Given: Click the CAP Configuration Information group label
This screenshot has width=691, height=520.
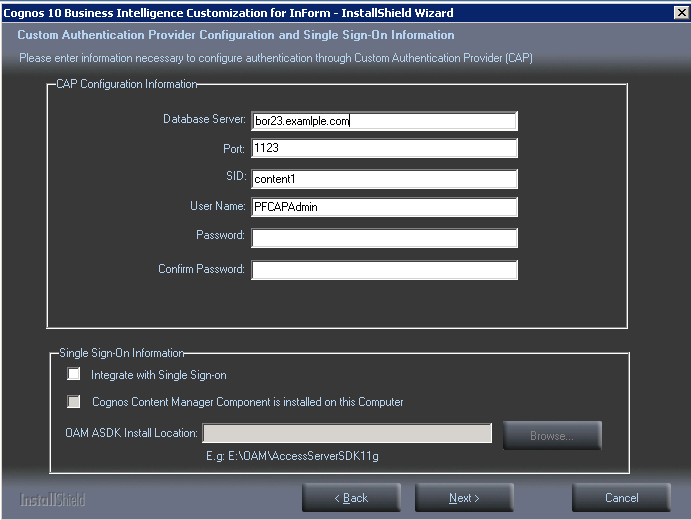Looking at the screenshot, I should coord(127,84).
